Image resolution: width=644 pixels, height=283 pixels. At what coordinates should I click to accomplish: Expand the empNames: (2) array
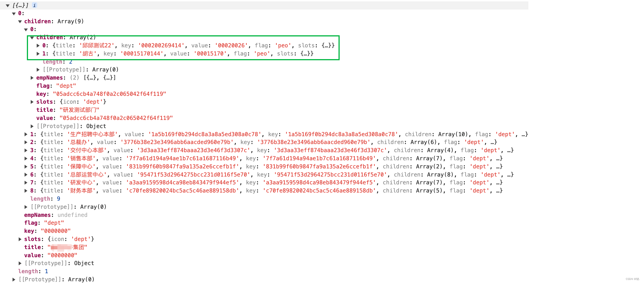32,78
